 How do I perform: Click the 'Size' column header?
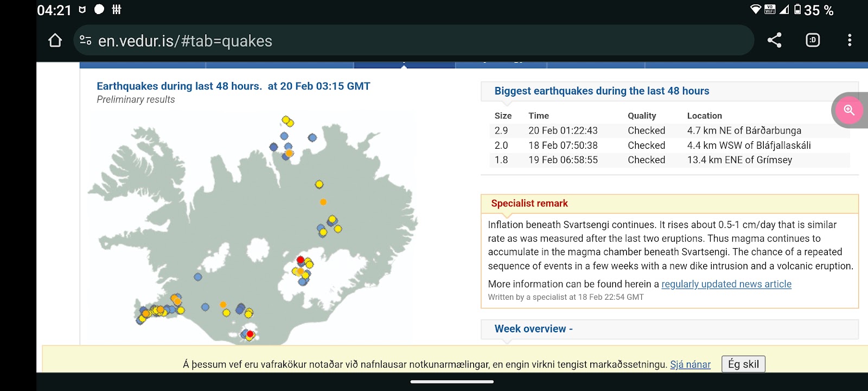pos(503,116)
